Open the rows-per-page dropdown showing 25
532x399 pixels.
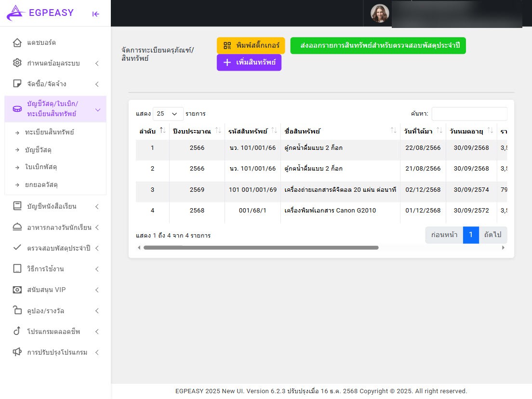[x=168, y=114]
